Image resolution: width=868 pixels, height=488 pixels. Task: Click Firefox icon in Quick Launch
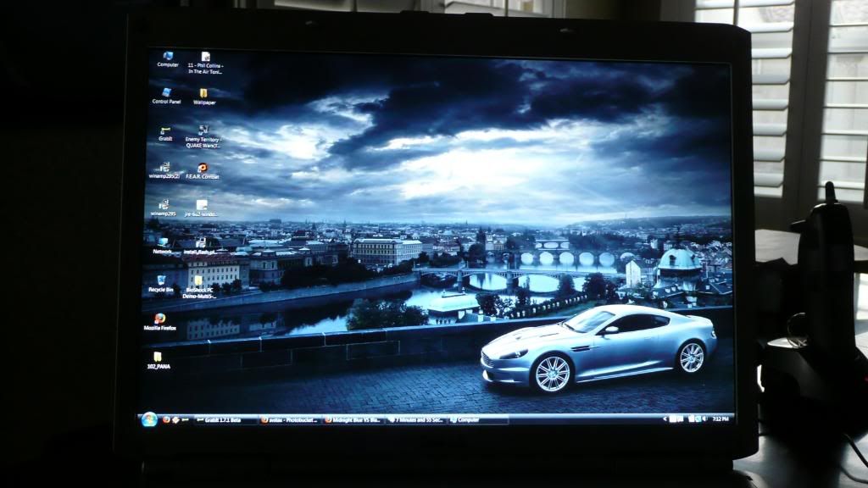[166, 420]
